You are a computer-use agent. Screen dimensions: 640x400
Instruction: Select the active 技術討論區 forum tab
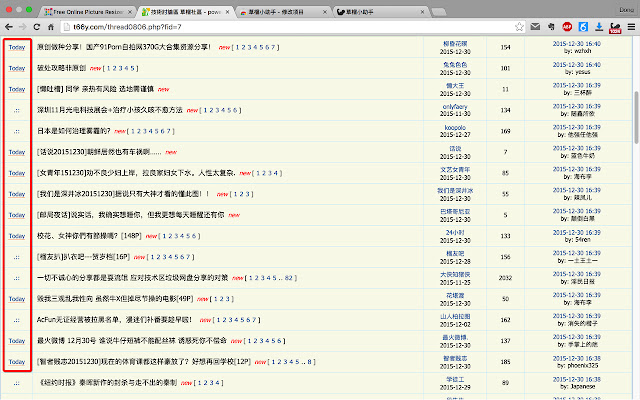tap(186, 12)
